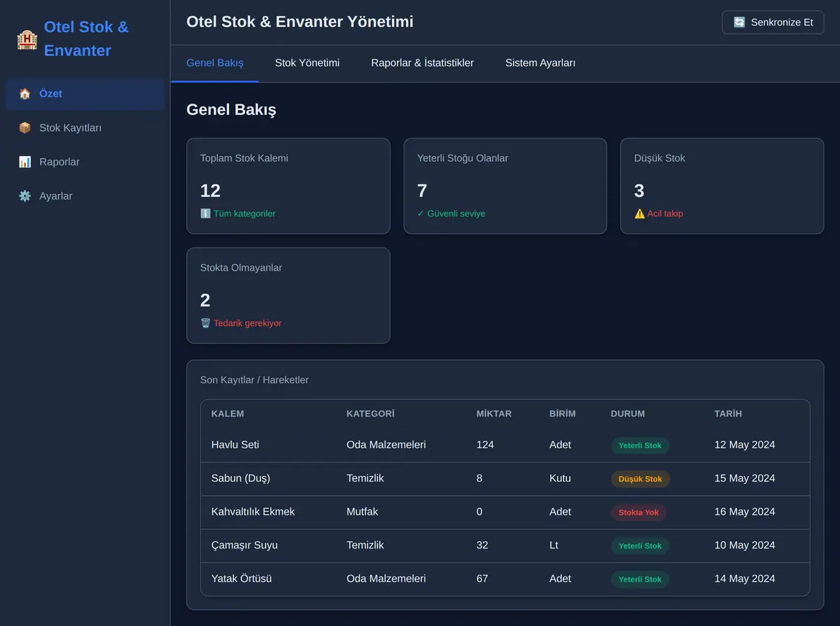Click the Lt unit cell for Çamaşır Suyu
The width and height of the screenshot is (840, 626).
coord(554,545)
